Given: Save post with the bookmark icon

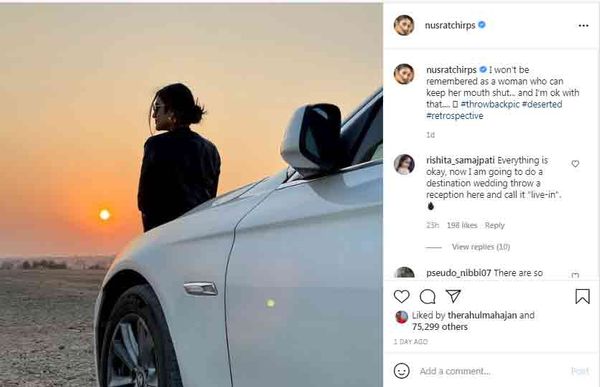Looking at the screenshot, I should point(582,296).
